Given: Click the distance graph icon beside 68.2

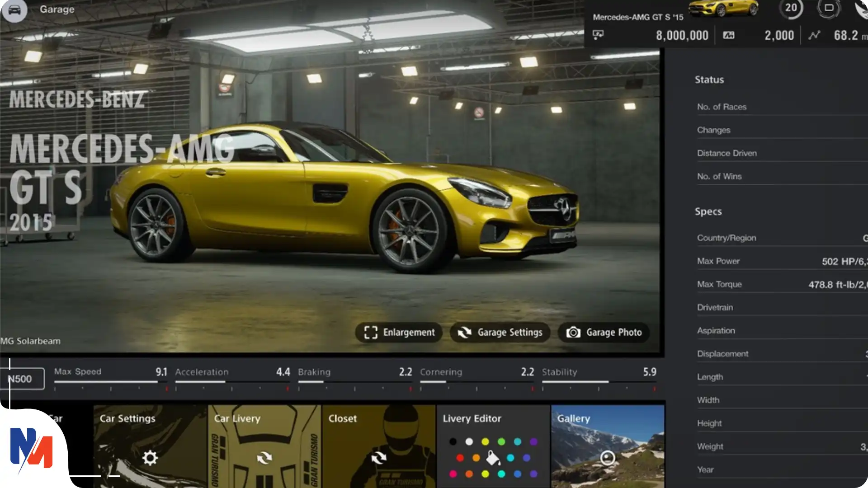Looking at the screenshot, I should coord(814,35).
